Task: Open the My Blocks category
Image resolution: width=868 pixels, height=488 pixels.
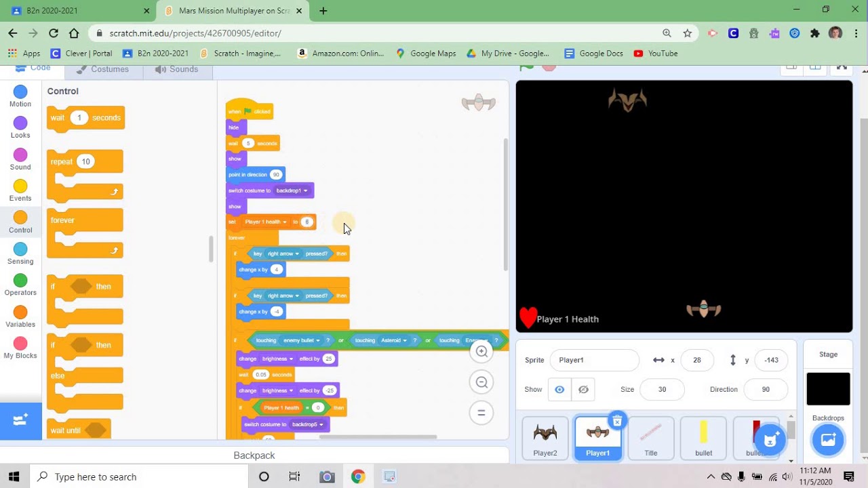Action: (20, 348)
